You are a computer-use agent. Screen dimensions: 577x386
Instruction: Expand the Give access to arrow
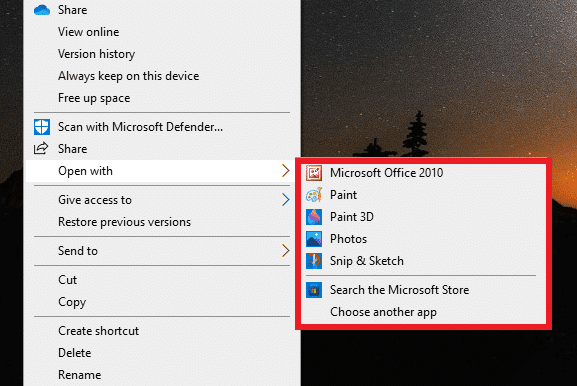286,200
